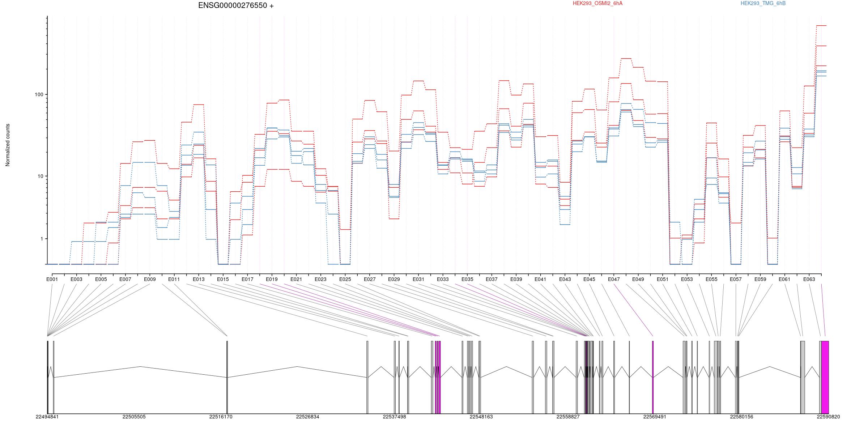
Task: Click the y-axis value 1
Action: tap(41, 239)
